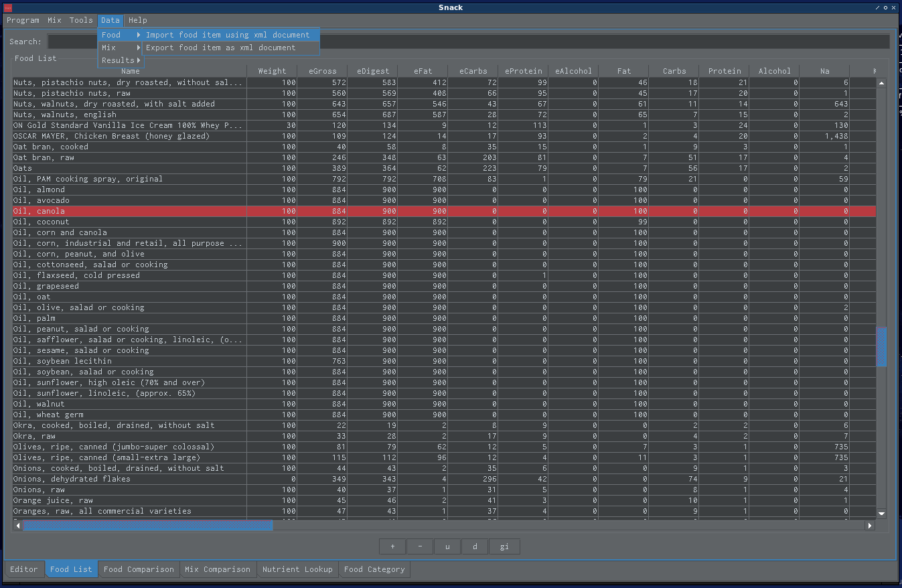Click the gi button below the table
Viewport: 902px width, 588px height.
click(x=504, y=546)
